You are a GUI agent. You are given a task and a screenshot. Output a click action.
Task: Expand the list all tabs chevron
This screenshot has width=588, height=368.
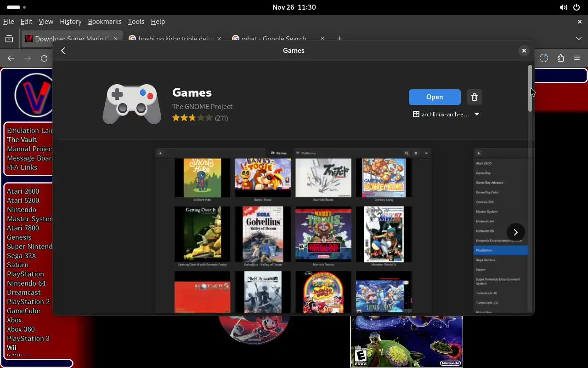[579, 39]
